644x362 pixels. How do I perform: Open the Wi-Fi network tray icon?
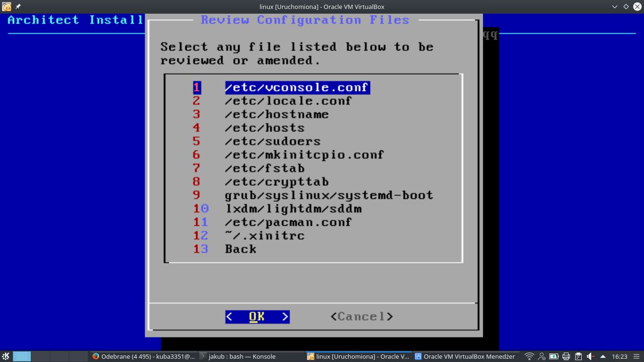529,356
